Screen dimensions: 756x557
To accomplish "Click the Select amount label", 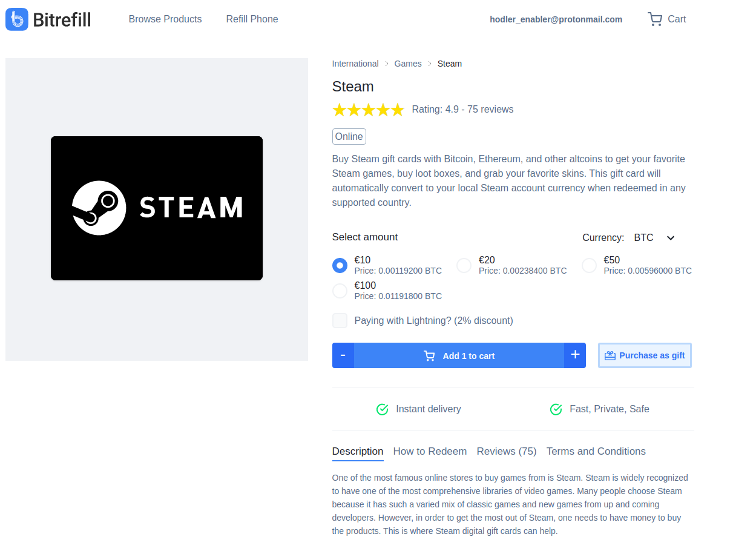I will point(365,237).
